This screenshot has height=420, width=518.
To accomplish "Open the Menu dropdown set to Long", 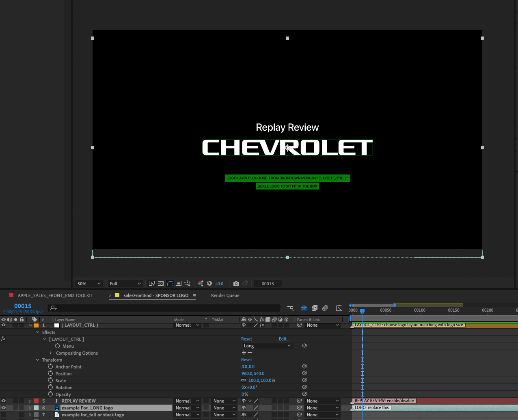I will point(267,346).
